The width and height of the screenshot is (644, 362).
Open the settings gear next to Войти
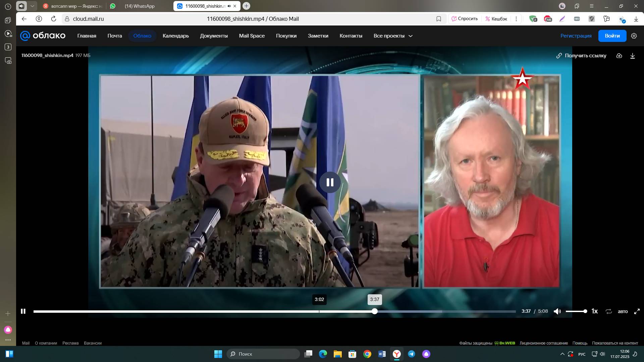(634, 36)
